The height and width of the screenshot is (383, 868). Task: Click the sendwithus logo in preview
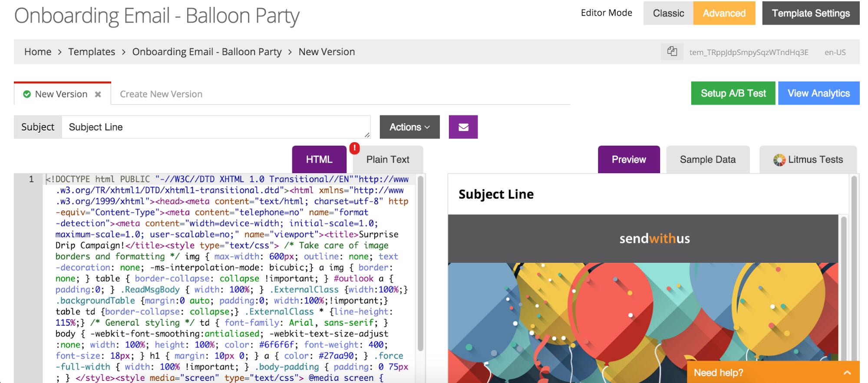[x=654, y=239]
